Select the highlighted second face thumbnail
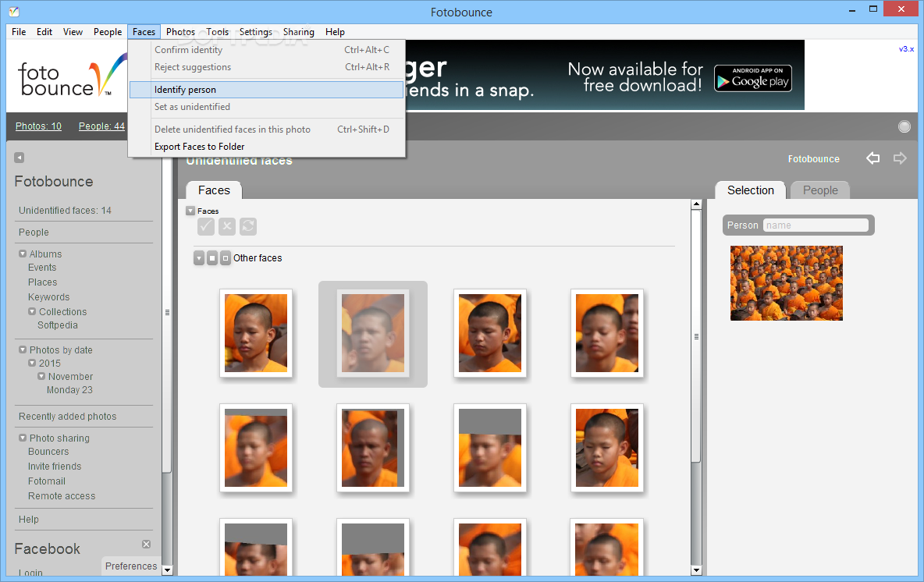Image resolution: width=924 pixels, height=582 pixels. point(373,333)
